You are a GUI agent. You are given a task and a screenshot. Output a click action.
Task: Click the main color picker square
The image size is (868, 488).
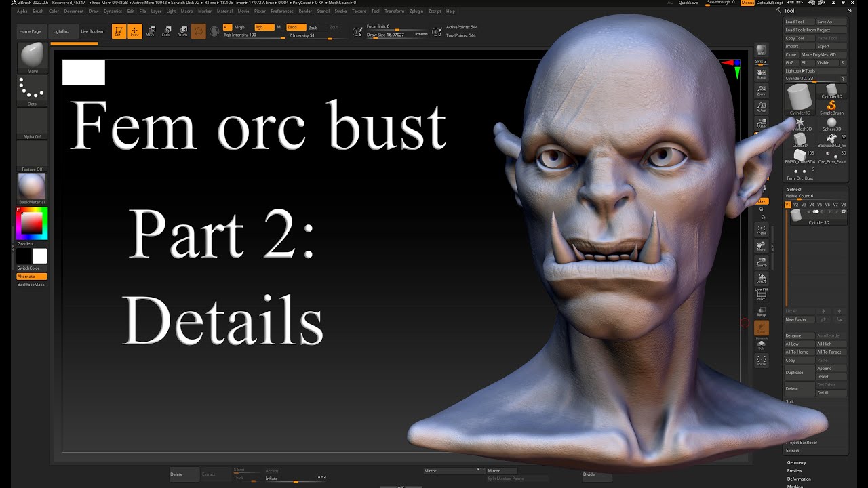(x=32, y=223)
